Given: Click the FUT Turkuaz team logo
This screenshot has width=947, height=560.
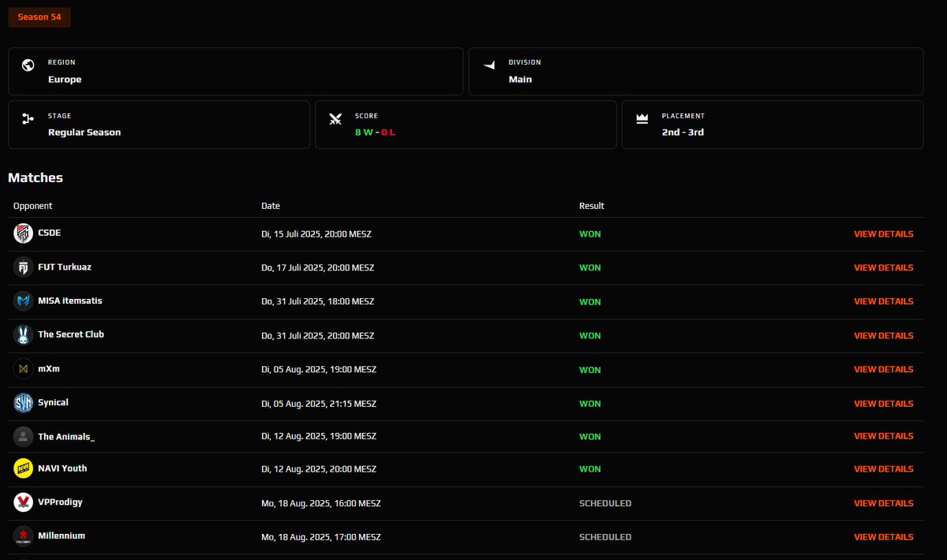Looking at the screenshot, I should [23, 267].
